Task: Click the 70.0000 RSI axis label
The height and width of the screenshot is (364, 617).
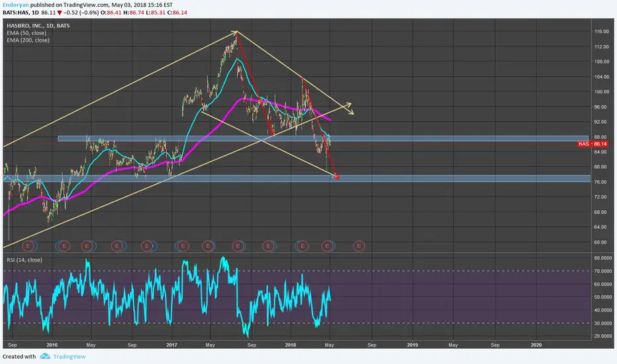Action: [x=603, y=271]
